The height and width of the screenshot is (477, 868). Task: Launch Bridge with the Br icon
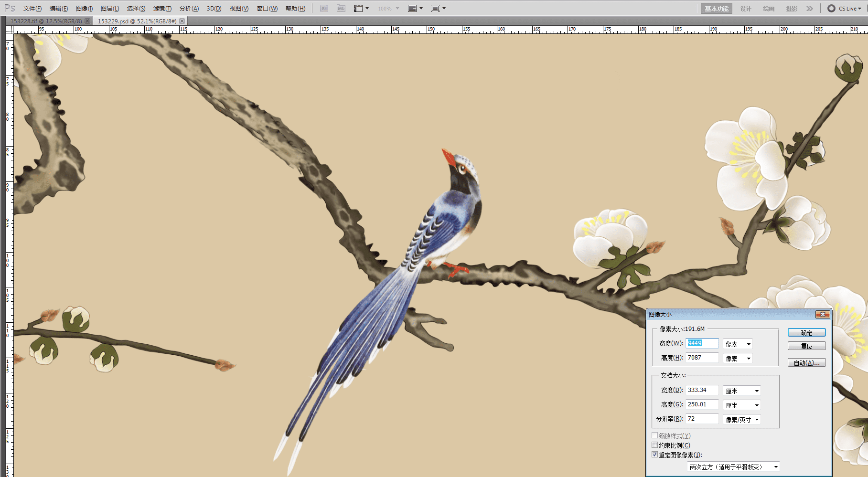tap(324, 9)
